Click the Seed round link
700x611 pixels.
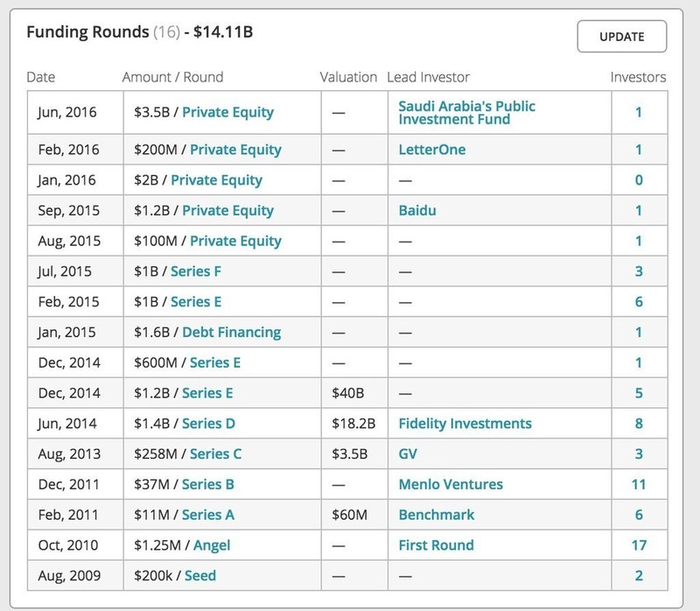click(199, 575)
